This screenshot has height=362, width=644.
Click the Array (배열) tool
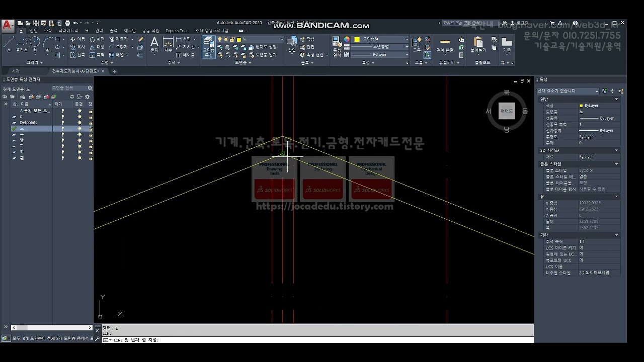pos(117,55)
